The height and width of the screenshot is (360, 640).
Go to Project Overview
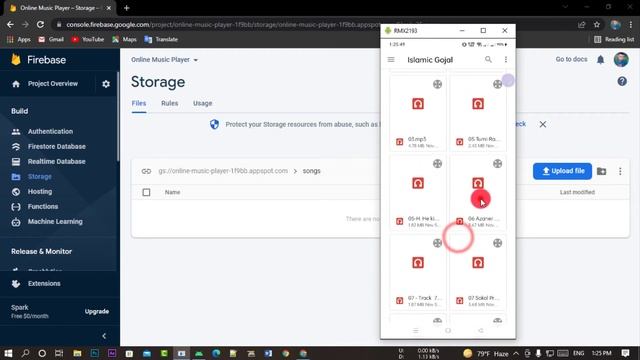coord(53,84)
